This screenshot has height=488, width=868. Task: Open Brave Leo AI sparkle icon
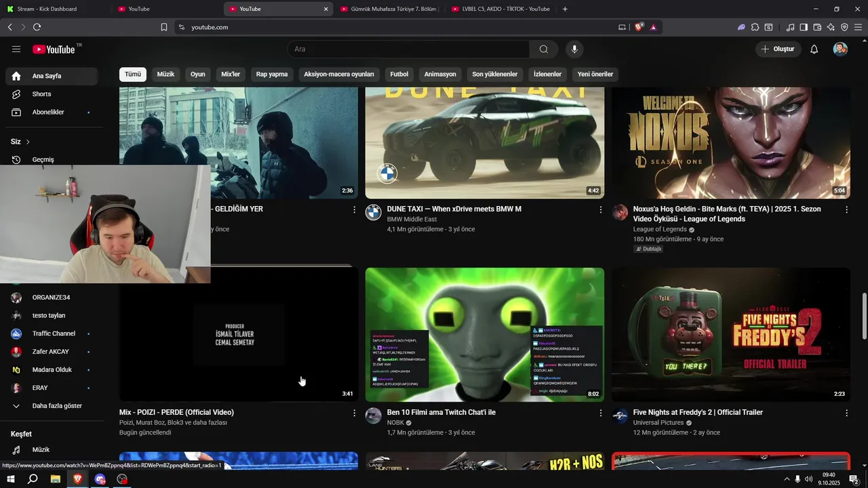click(x=831, y=27)
